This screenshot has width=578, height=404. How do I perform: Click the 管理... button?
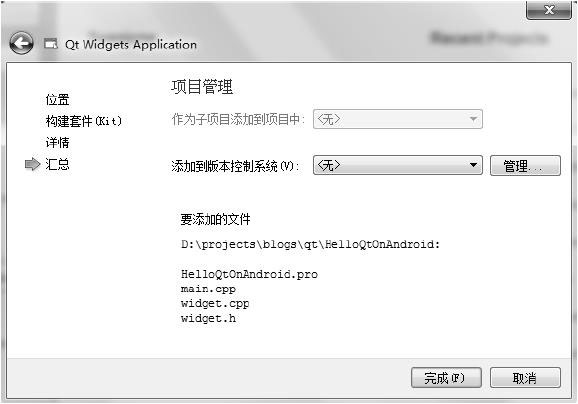(x=525, y=166)
